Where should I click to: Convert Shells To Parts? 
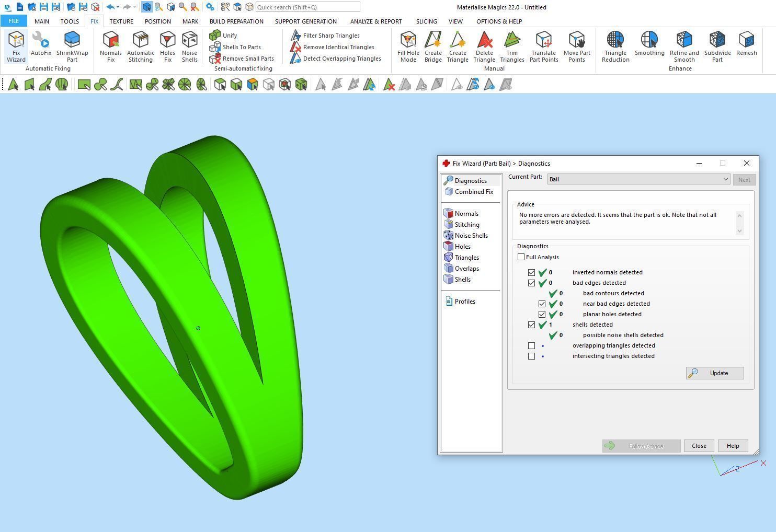click(235, 47)
